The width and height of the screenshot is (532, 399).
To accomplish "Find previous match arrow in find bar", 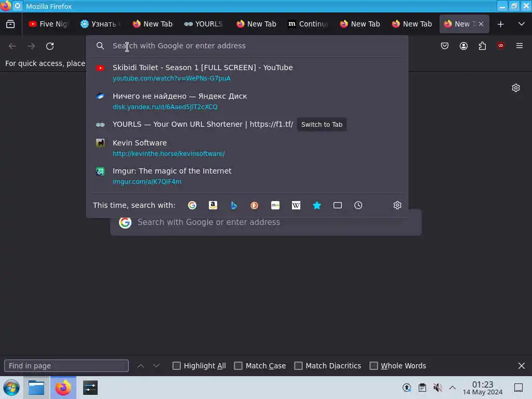I will pos(141,366).
